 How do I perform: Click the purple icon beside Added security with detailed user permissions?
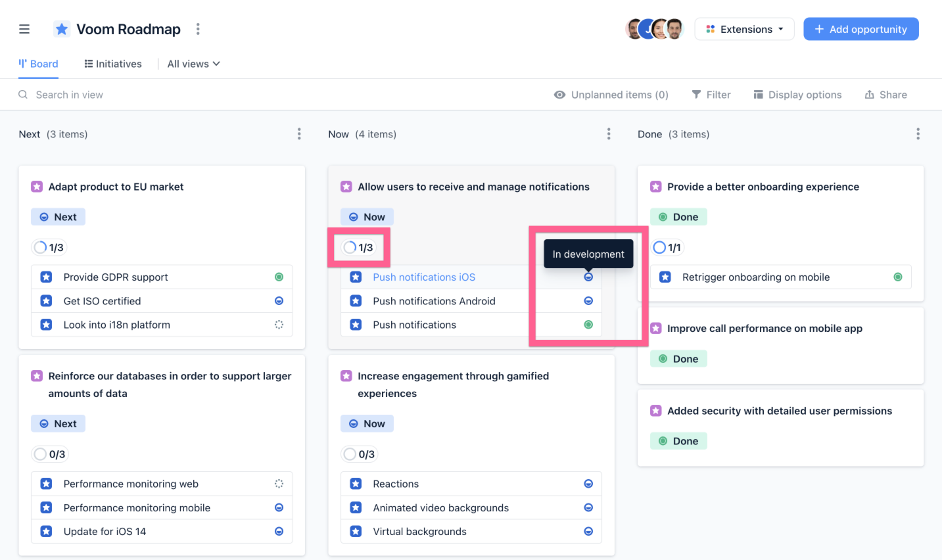click(655, 411)
